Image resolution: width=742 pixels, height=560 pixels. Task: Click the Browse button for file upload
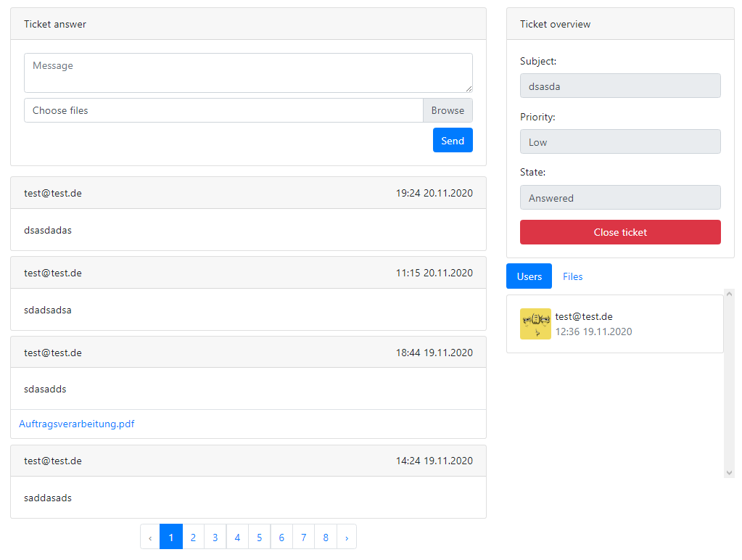coord(448,110)
